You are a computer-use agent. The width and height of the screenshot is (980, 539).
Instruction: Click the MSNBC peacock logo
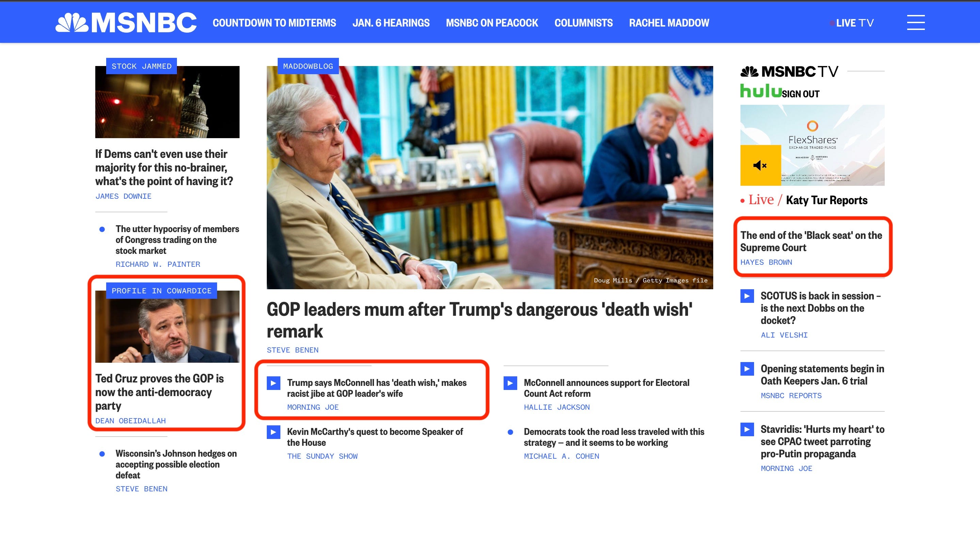126,23
